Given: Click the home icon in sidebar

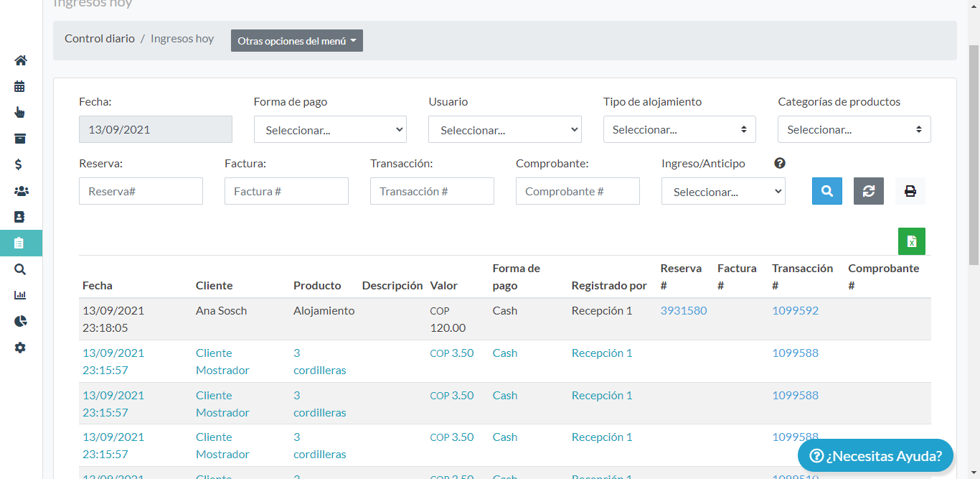Looking at the screenshot, I should coord(20,60).
